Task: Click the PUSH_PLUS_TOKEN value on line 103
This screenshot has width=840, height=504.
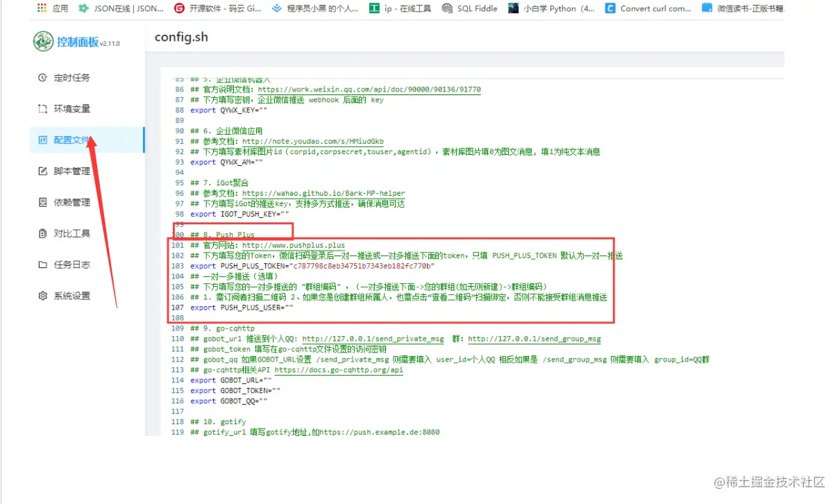Action: pyautogui.click(x=363, y=267)
